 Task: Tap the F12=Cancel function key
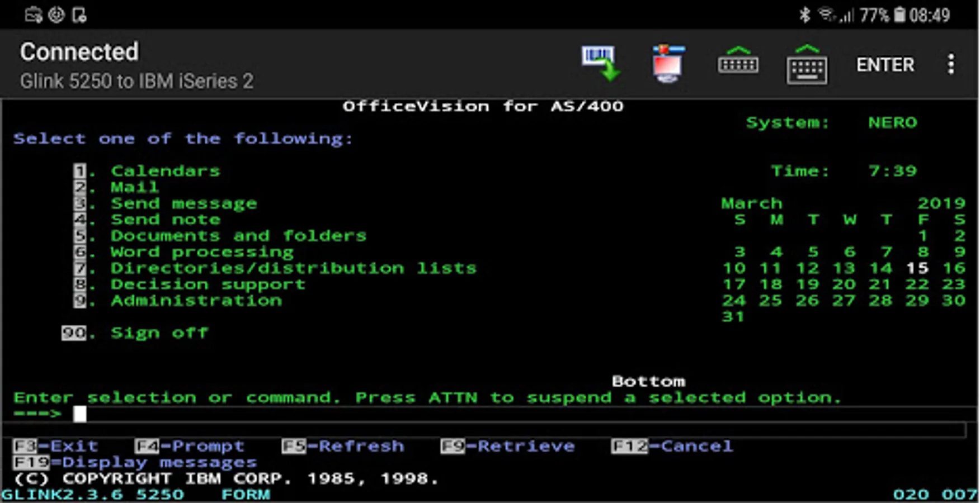[672, 446]
